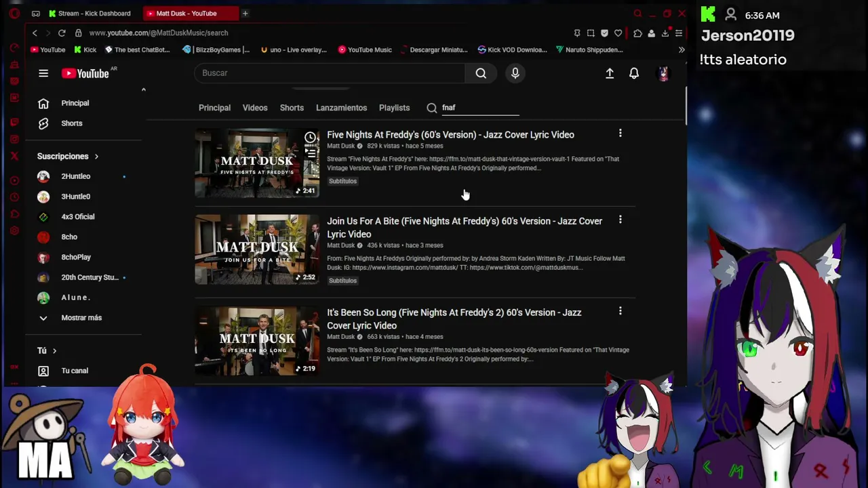Open Kick VOD Downloader bookmark
This screenshot has height=488, width=868.
pos(512,49)
